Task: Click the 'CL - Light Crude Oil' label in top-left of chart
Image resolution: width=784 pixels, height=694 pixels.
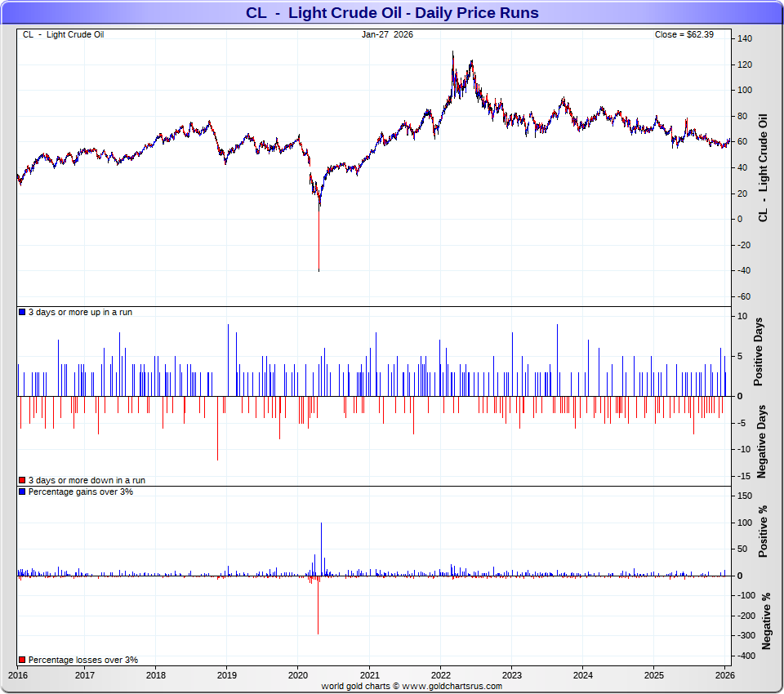Action: pyautogui.click(x=64, y=34)
